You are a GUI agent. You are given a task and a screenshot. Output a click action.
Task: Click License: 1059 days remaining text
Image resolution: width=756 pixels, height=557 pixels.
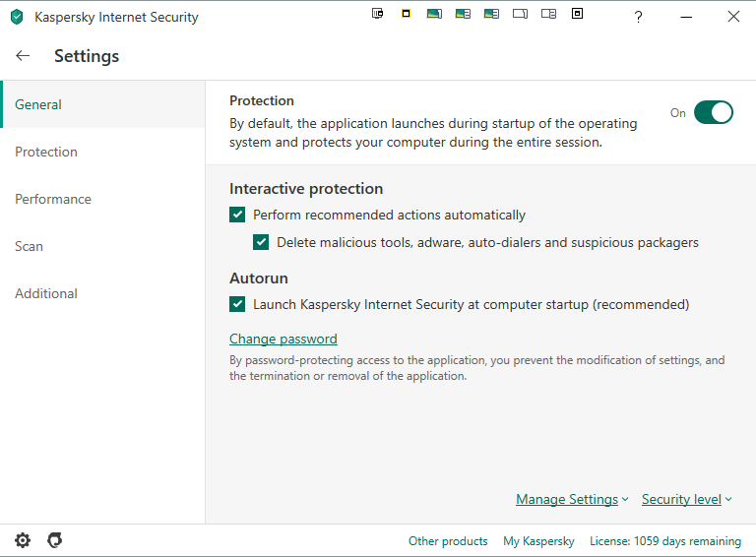click(664, 541)
